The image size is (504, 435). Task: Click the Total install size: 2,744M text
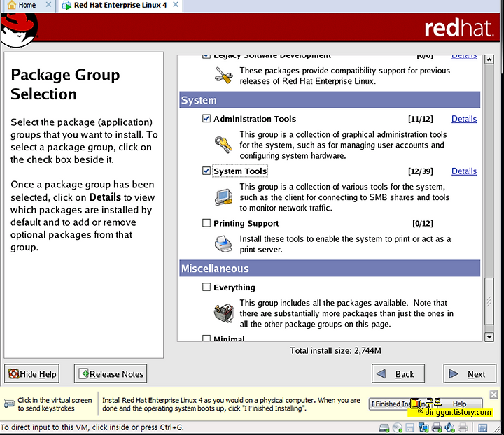coord(335,350)
